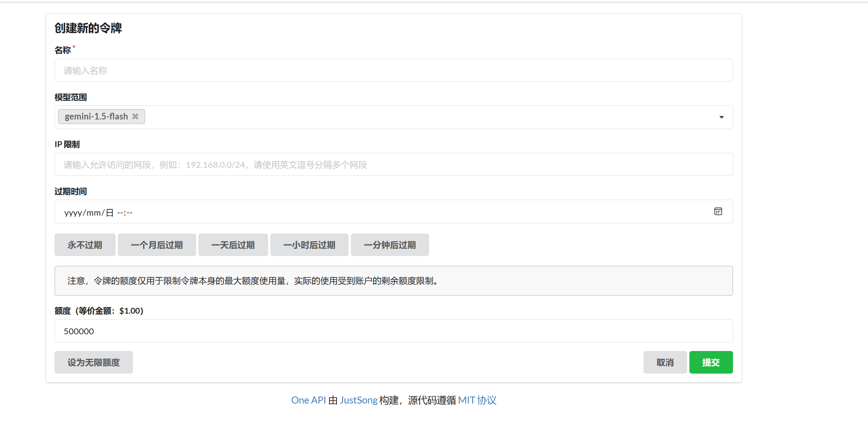Select 一小时后过期 button
The image size is (868, 444).
(309, 245)
